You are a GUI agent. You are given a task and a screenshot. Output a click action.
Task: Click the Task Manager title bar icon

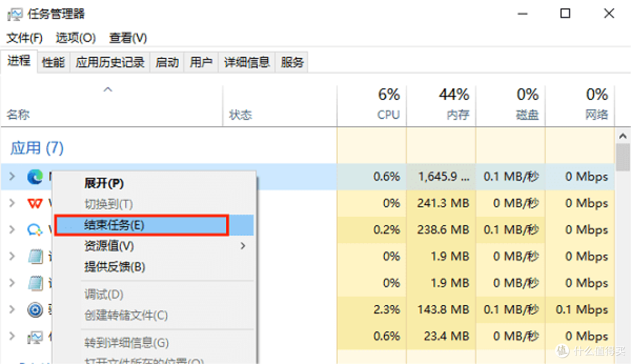click(x=15, y=15)
